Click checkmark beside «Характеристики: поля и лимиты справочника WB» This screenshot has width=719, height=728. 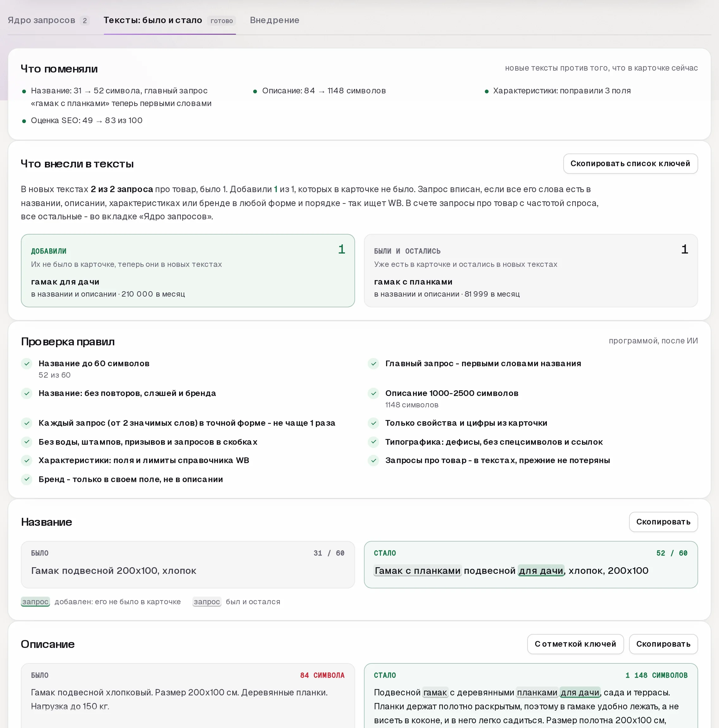27,461
